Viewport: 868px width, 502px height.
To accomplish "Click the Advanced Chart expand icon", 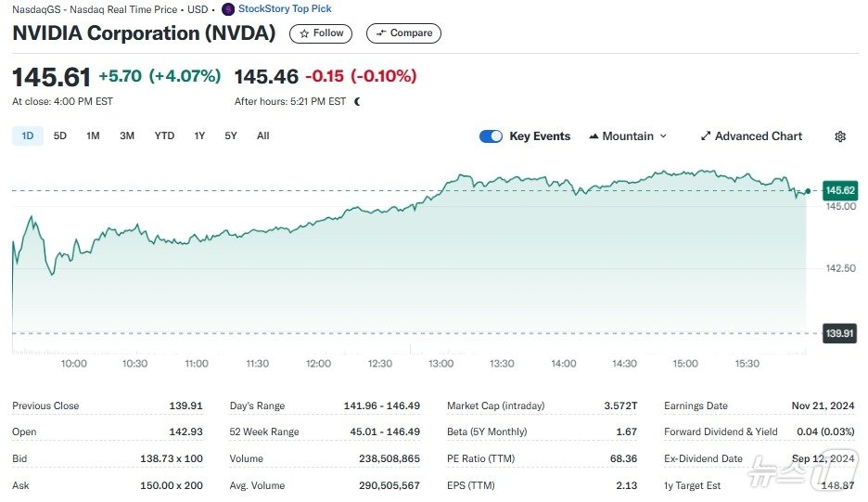I will [x=706, y=136].
